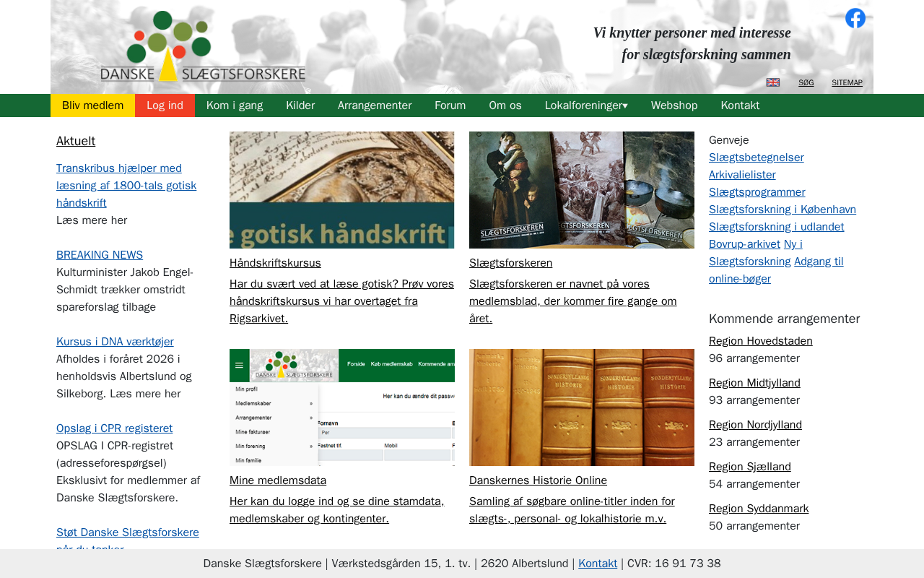Click the slogan 'Vi knytter personer med interesse'
The height and width of the screenshot is (578, 924).
692,33
